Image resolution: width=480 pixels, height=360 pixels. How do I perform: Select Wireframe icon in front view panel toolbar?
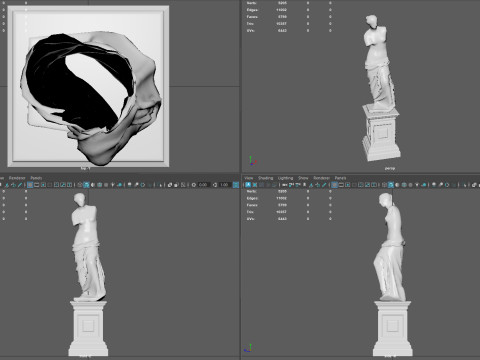80,185
